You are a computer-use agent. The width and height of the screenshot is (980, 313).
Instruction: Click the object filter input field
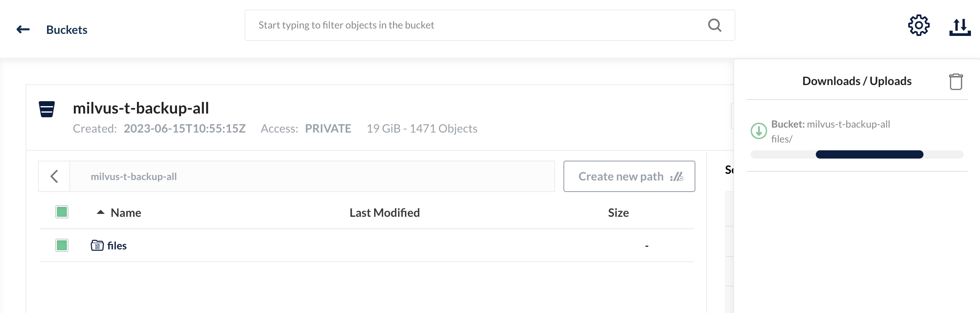coord(454,25)
